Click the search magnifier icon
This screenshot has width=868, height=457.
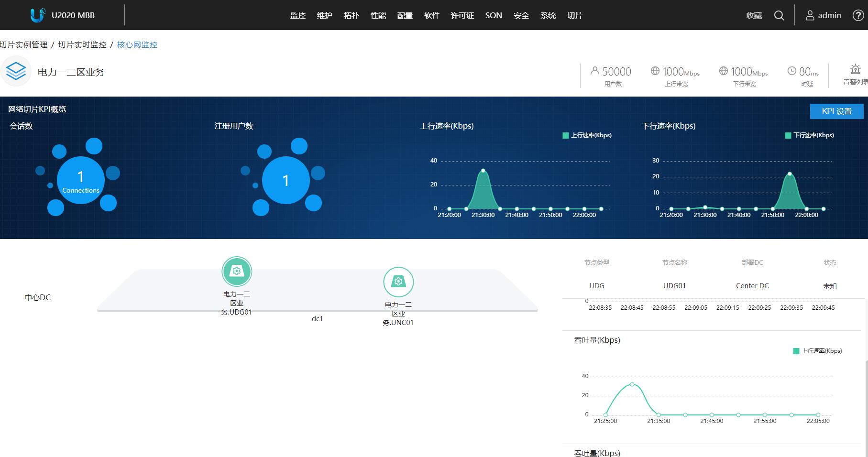point(779,15)
